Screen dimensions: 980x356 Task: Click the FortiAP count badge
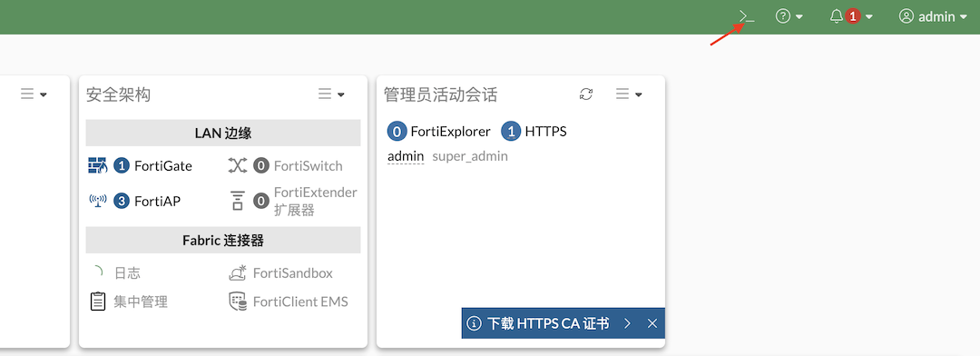point(122,201)
